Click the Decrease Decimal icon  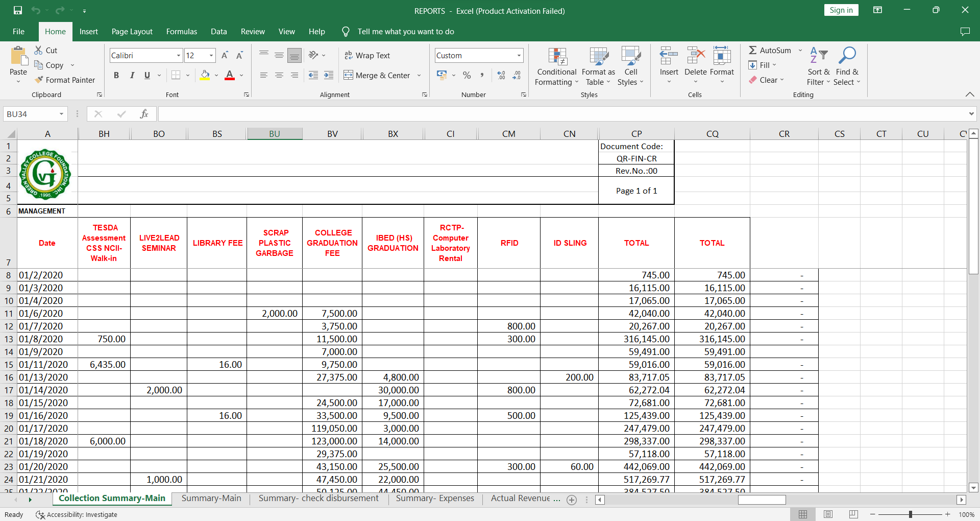[517, 75]
